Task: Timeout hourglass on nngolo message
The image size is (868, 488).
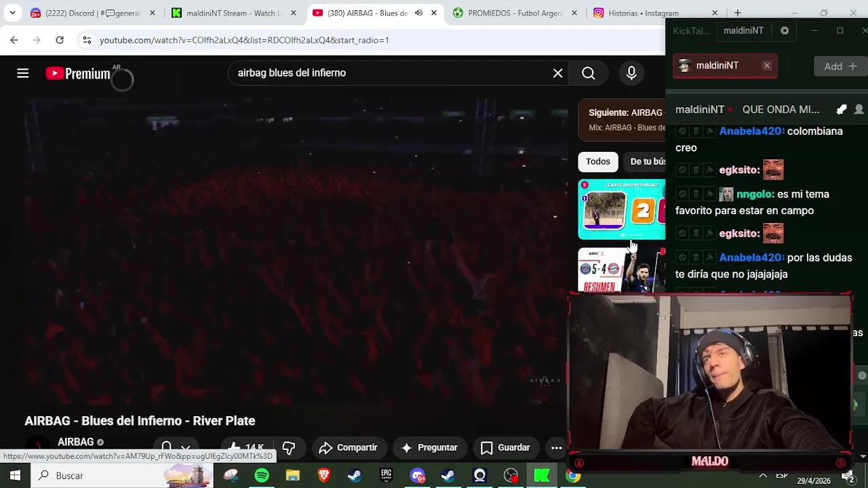Action: pyautogui.click(x=696, y=195)
